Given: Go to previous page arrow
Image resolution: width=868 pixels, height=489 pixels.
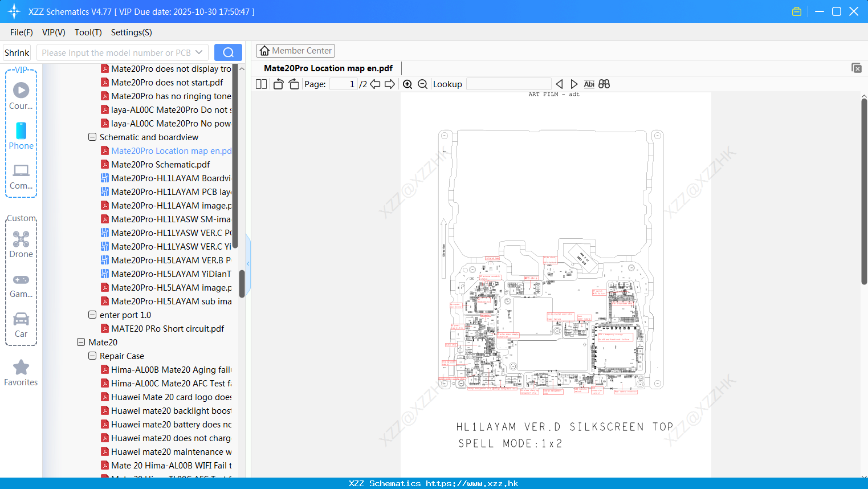Looking at the screenshot, I should pos(375,84).
